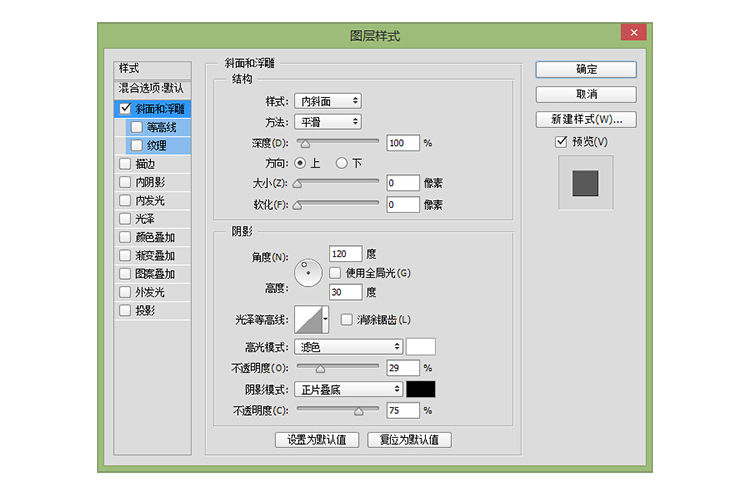Click the 深度 percentage input field
This screenshot has width=750, height=503.
403,143
